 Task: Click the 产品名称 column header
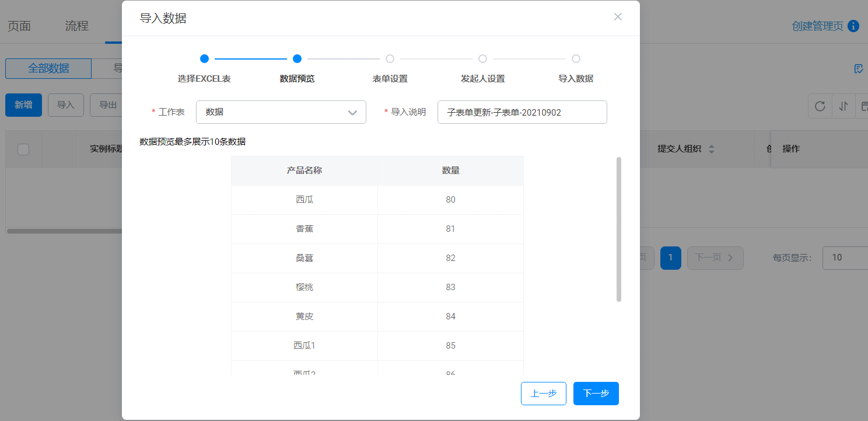(x=304, y=171)
